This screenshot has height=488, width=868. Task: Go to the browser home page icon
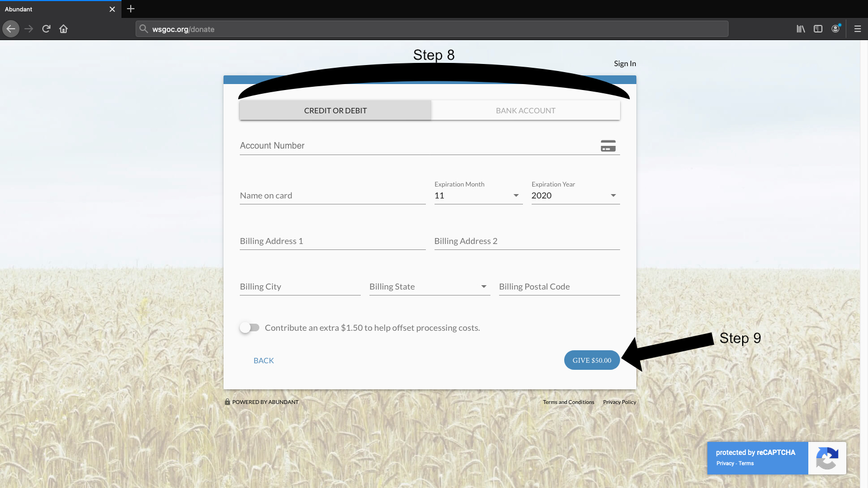(63, 29)
